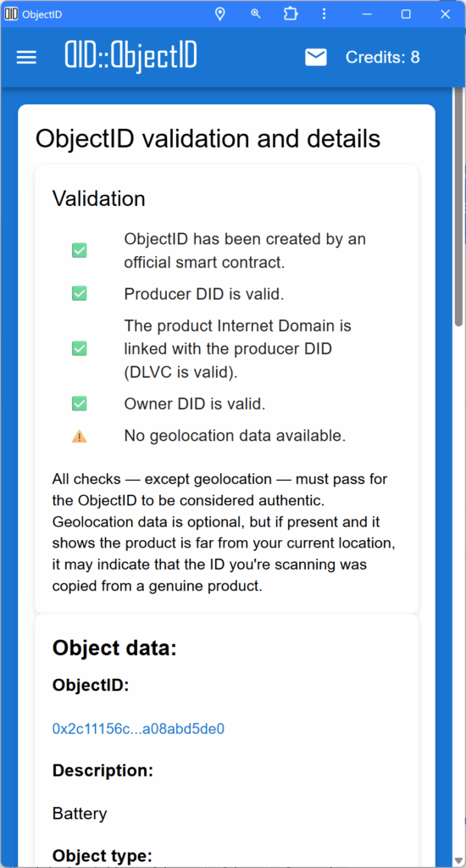The width and height of the screenshot is (466, 868).
Task: Maximize the ObjectID window
Action: point(406,14)
